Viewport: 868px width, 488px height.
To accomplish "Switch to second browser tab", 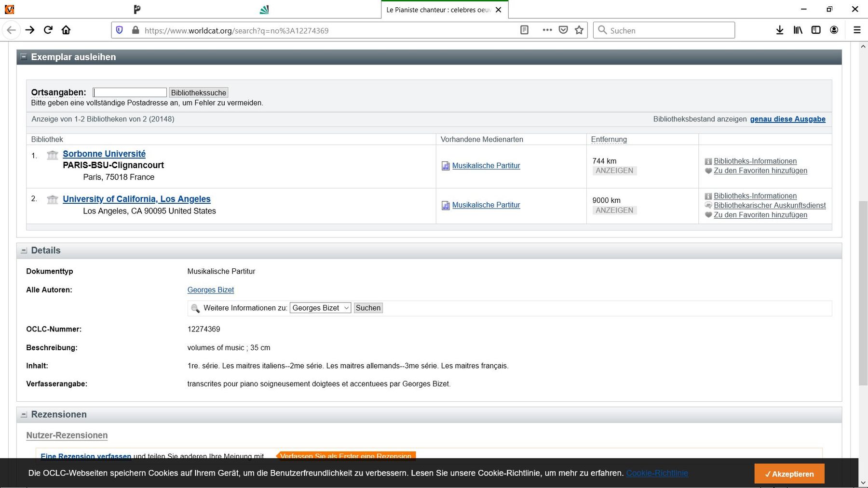I will coord(137,9).
